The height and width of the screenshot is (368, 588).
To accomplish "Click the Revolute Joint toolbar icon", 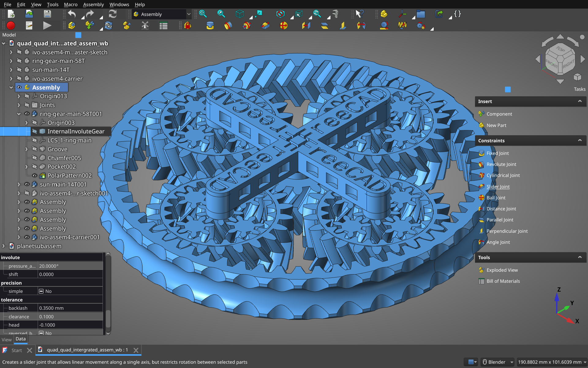I will pos(228,26).
